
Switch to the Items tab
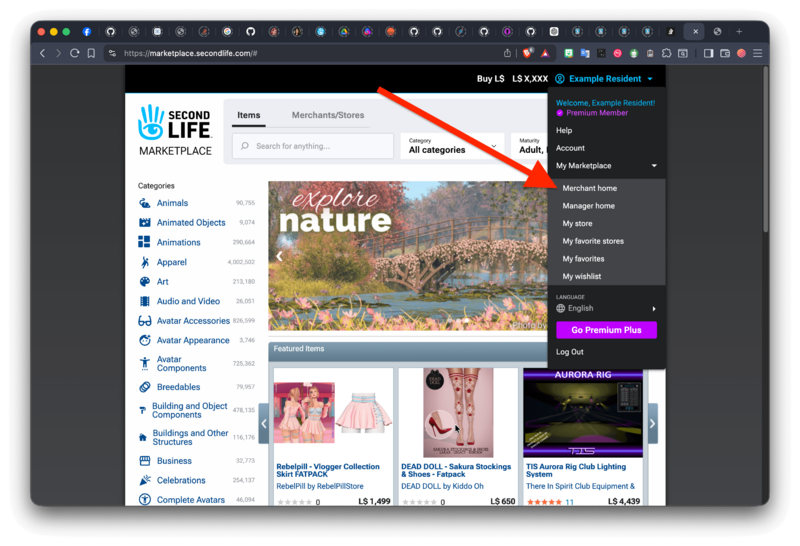tap(248, 115)
